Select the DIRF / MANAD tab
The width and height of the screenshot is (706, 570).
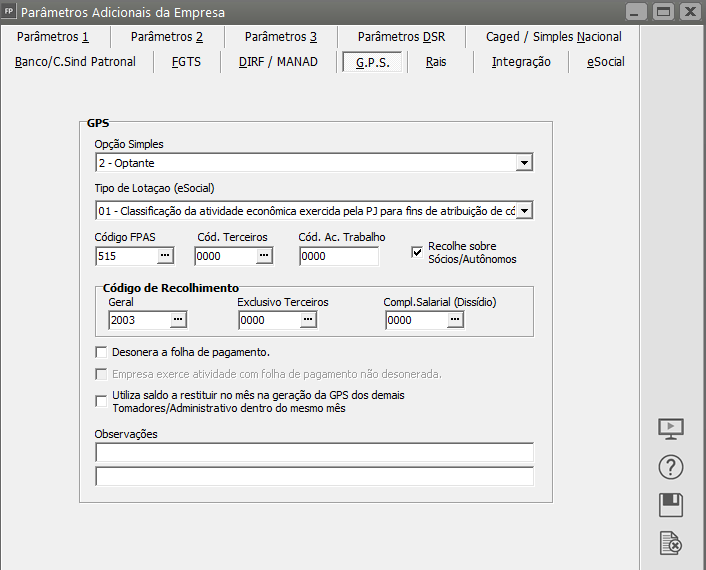(278, 62)
